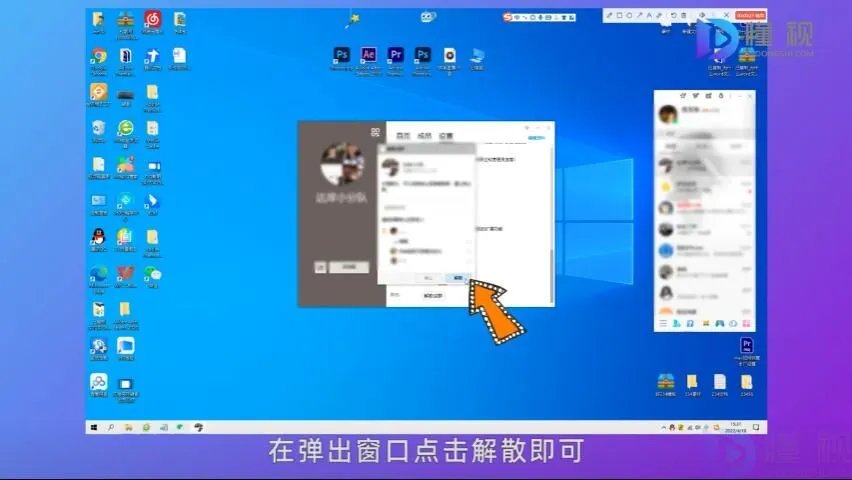Open the main menu icon at QQ panel bottom
Viewport: 852px width, 480px height.
click(663, 323)
